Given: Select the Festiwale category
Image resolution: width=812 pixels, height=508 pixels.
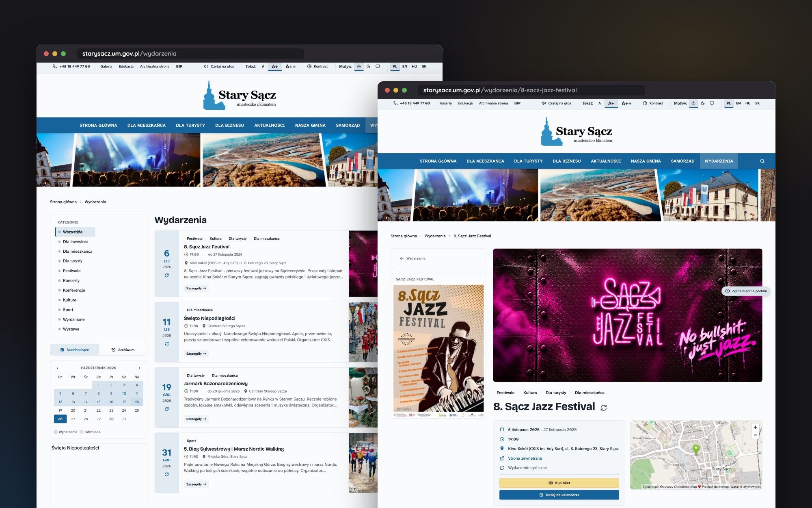Looking at the screenshot, I should pyautogui.click(x=72, y=271).
